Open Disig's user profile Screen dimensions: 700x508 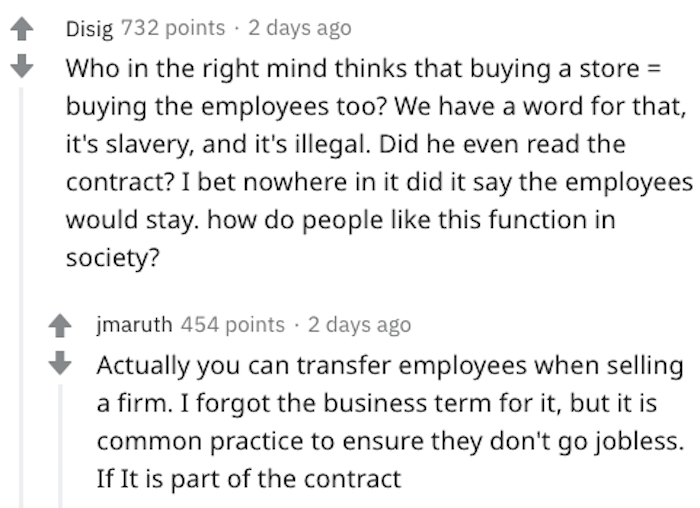click(89, 28)
